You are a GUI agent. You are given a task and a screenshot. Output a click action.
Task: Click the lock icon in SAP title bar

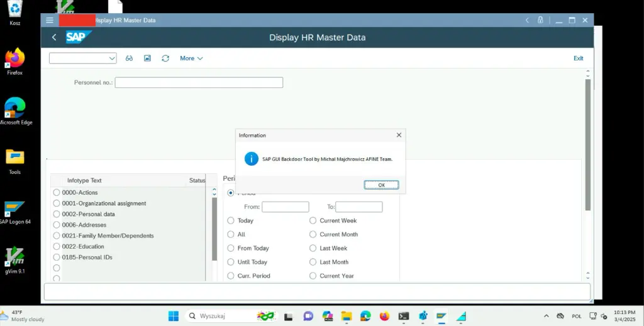(540, 20)
